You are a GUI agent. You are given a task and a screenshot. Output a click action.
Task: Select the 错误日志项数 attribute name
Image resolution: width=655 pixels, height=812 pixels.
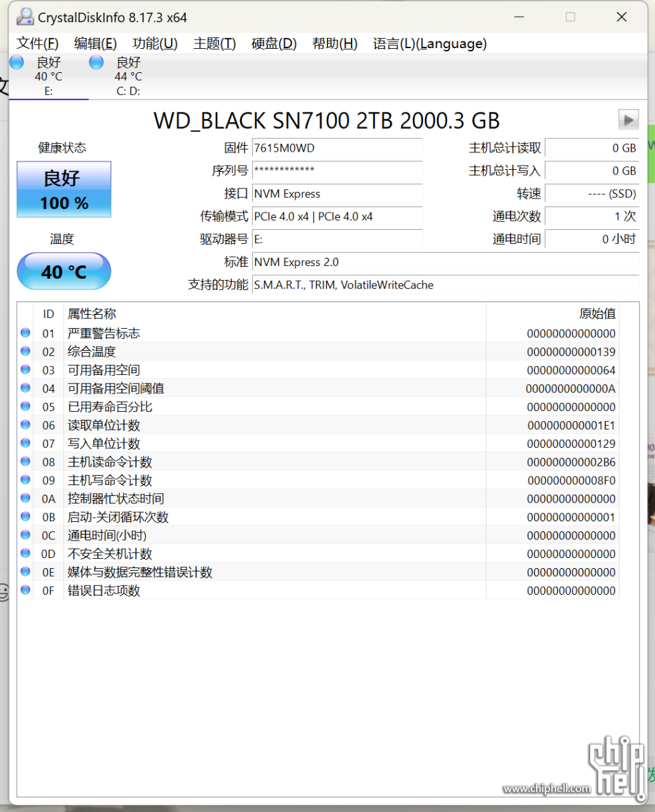click(x=104, y=591)
